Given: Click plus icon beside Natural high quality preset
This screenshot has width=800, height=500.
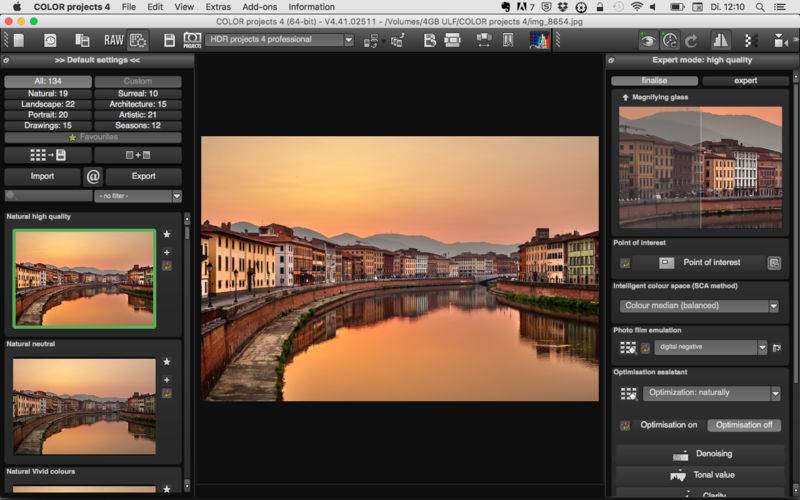Looking at the screenshot, I should (x=166, y=252).
